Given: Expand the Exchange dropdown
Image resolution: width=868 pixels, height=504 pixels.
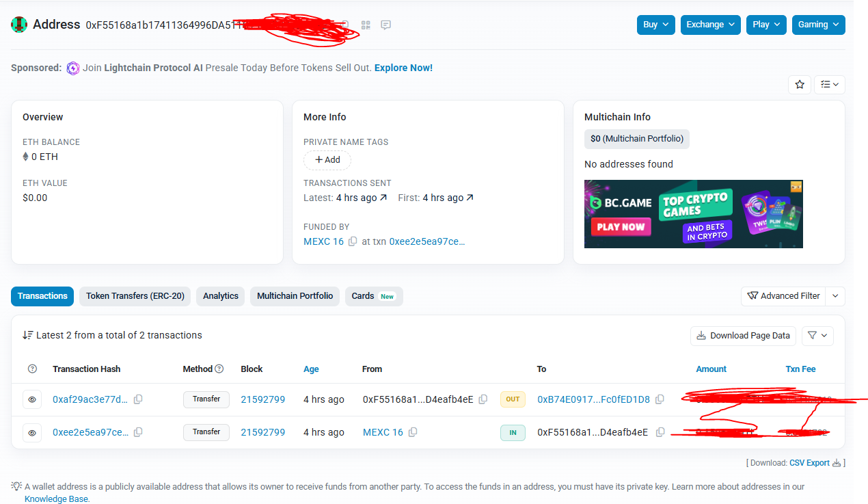Looking at the screenshot, I should [x=710, y=25].
